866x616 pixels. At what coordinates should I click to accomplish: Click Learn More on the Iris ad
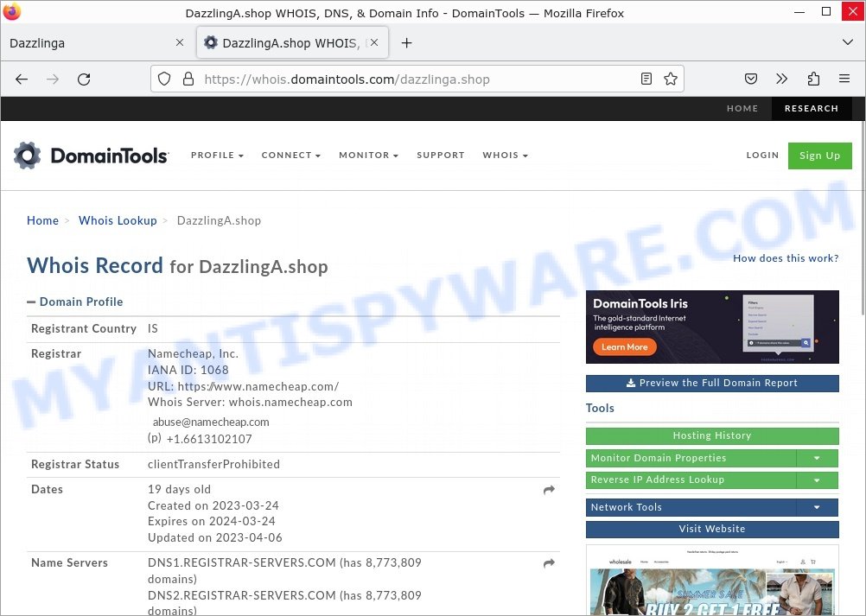pyautogui.click(x=625, y=346)
